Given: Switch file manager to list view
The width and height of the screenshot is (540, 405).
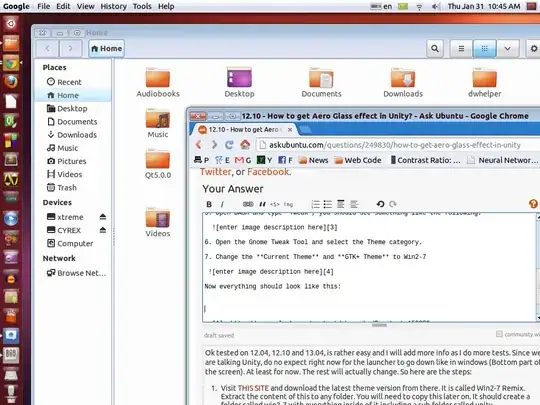Looking at the screenshot, I should (461, 49).
